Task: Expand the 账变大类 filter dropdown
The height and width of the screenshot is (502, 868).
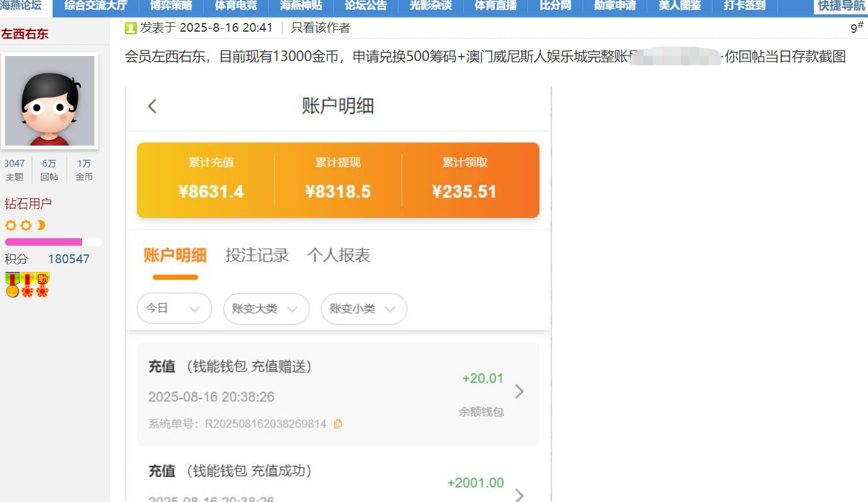Action: (266, 309)
